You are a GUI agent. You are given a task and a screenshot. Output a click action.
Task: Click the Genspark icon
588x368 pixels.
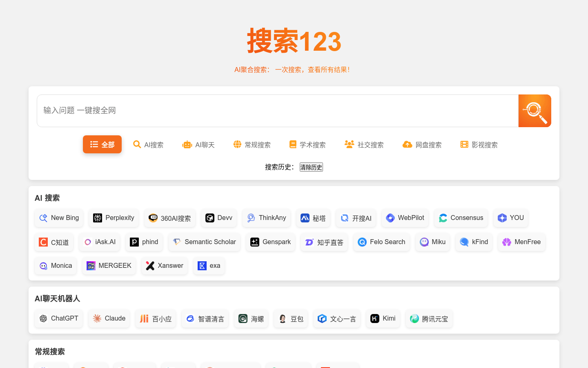pos(255,242)
